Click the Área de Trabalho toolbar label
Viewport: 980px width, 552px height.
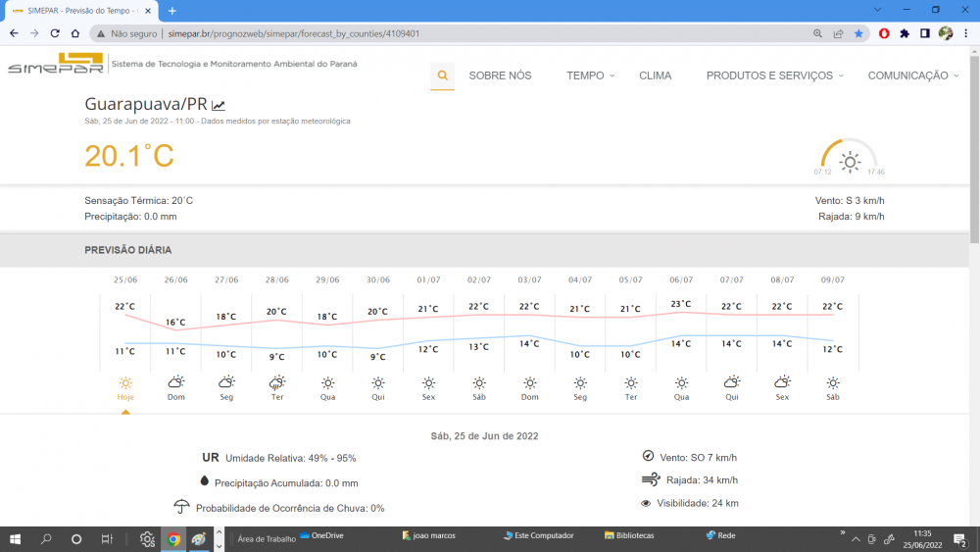(x=267, y=539)
